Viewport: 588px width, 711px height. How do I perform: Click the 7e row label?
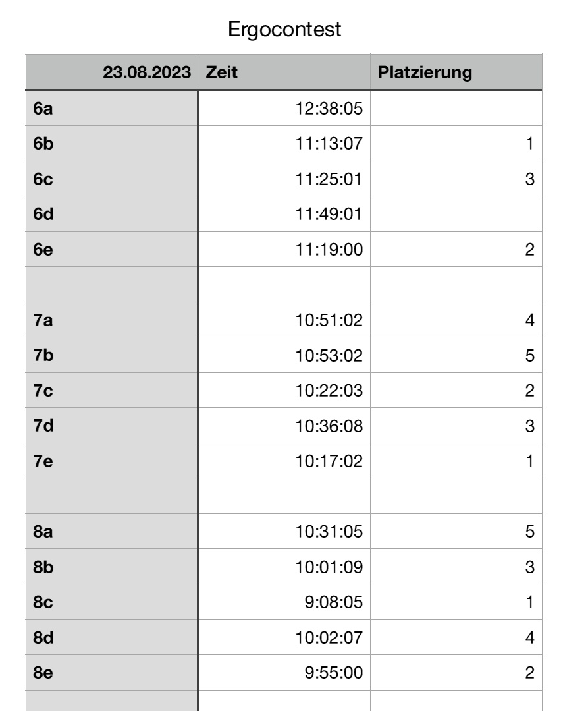pos(43,461)
